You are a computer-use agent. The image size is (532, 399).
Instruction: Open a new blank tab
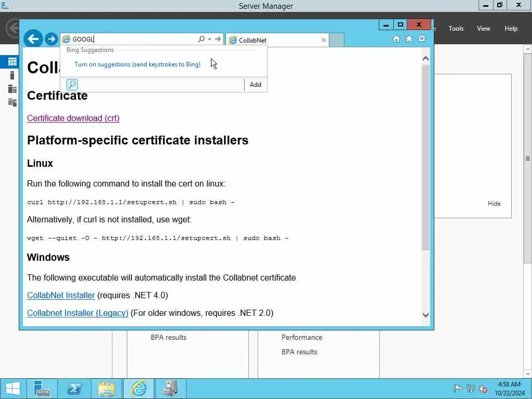(x=337, y=40)
